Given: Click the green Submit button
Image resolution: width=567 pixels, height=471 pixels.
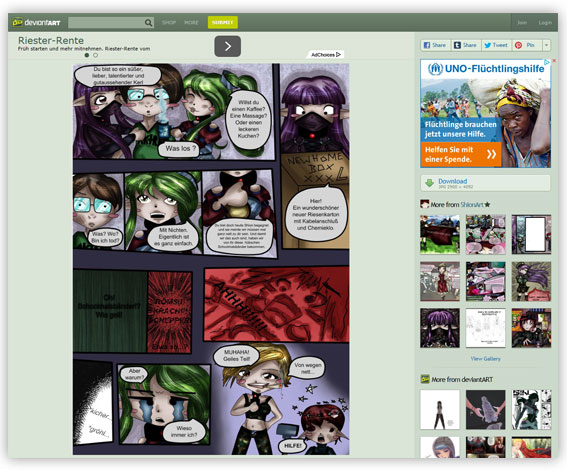Looking at the screenshot, I should tap(223, 22).
